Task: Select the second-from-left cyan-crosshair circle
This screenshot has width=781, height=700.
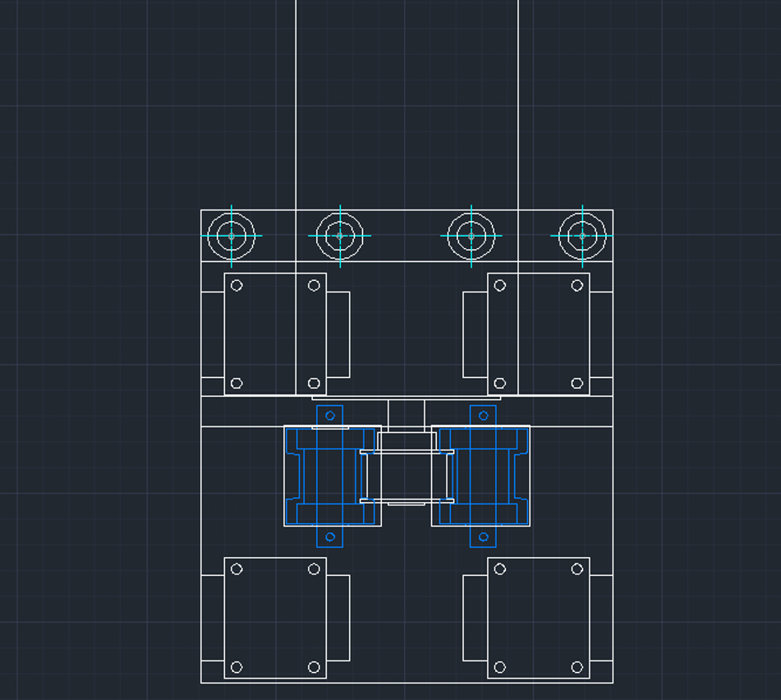Action: pyautogui.click(x=340, y=236)
